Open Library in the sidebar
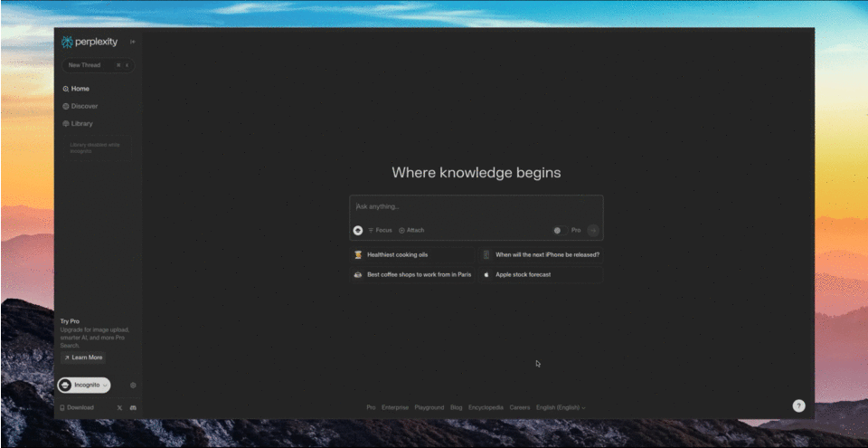868x448 pixels. [81, 123]
